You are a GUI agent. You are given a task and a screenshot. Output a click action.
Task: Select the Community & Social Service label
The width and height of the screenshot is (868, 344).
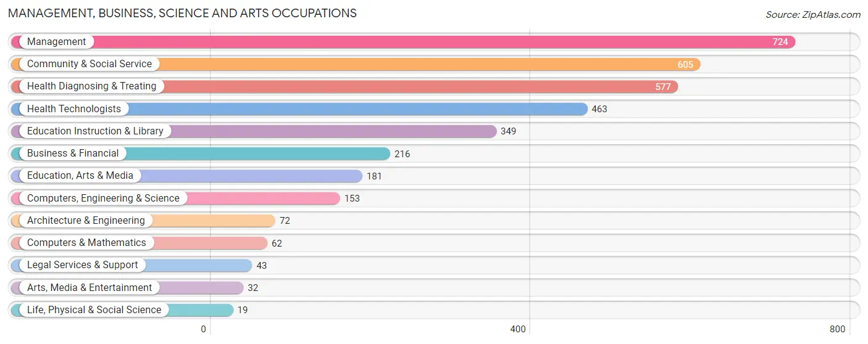90,64
